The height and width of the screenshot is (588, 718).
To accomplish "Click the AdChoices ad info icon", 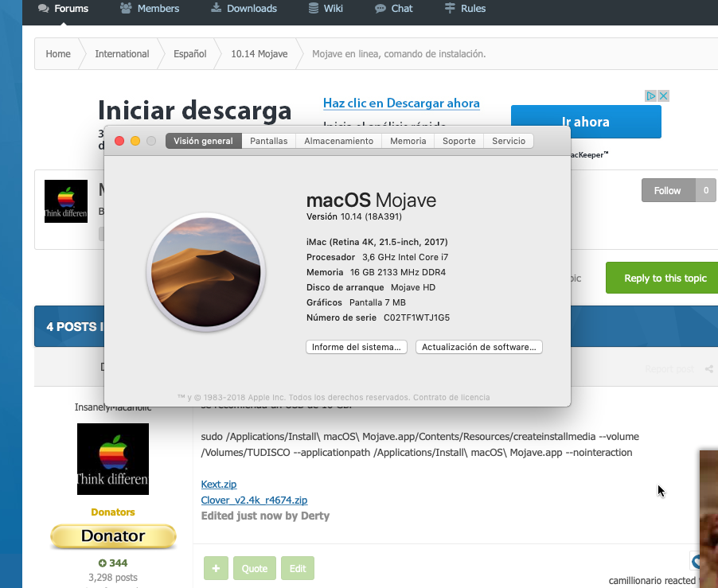I will click(650, 95).
